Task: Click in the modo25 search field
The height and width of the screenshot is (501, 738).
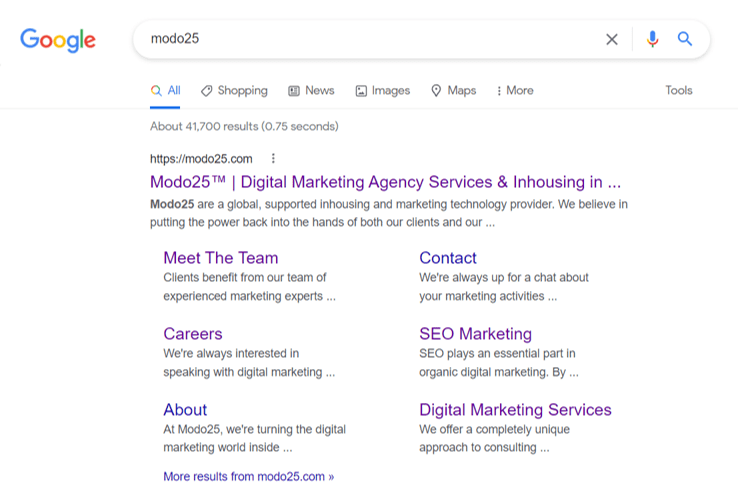Action: pos(372,39)
